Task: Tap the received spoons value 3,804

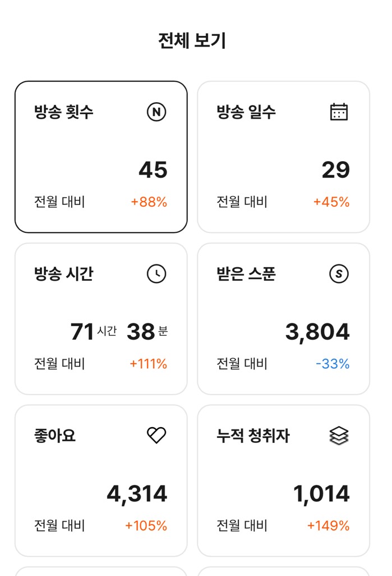Action: tap(317, 332)
